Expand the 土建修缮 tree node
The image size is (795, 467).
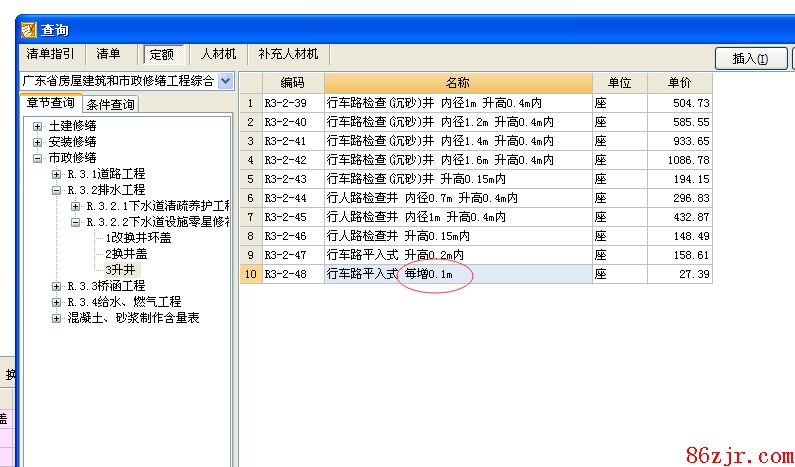click(38, 127)
